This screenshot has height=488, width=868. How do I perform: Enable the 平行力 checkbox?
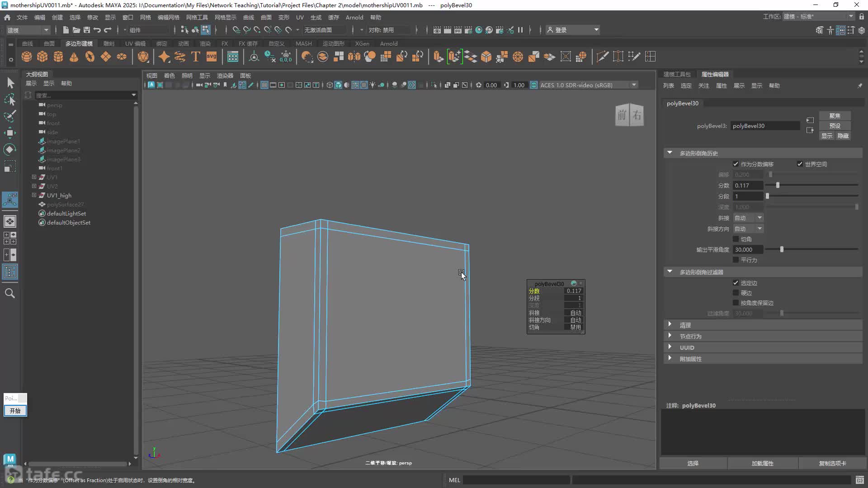(736, 260)
